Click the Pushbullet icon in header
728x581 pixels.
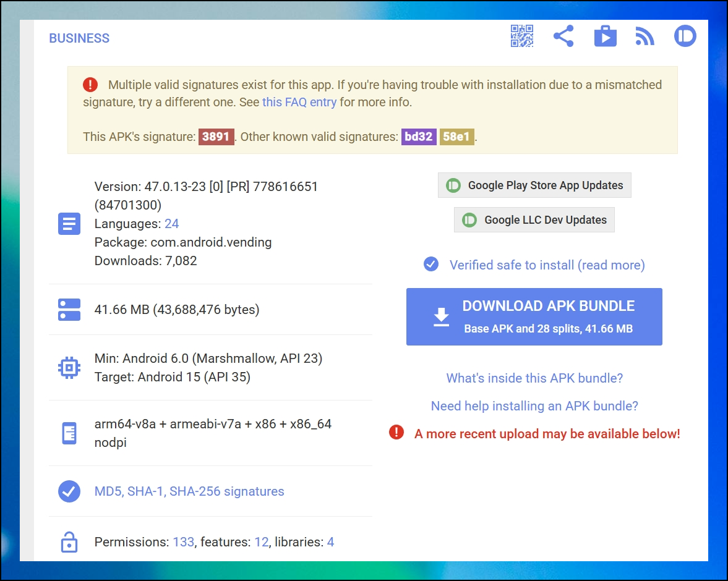coord(685,36)
